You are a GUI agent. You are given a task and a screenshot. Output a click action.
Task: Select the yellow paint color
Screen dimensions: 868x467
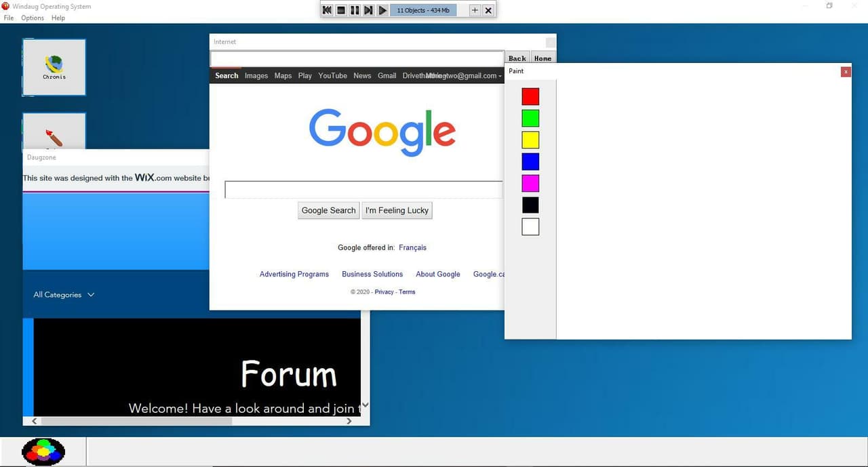530,140
